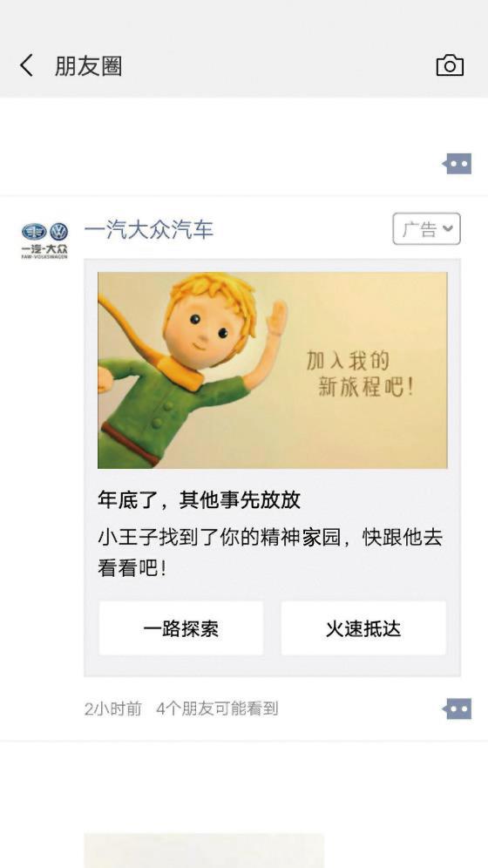Tap the ad description about 小王子
Screen dimensions: 488x868
(270, 553)
